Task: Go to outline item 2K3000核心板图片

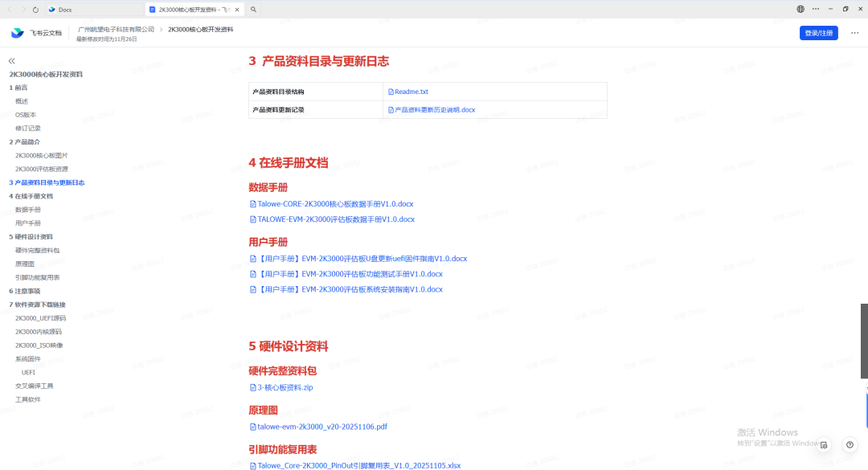Action: click(42, 156)
